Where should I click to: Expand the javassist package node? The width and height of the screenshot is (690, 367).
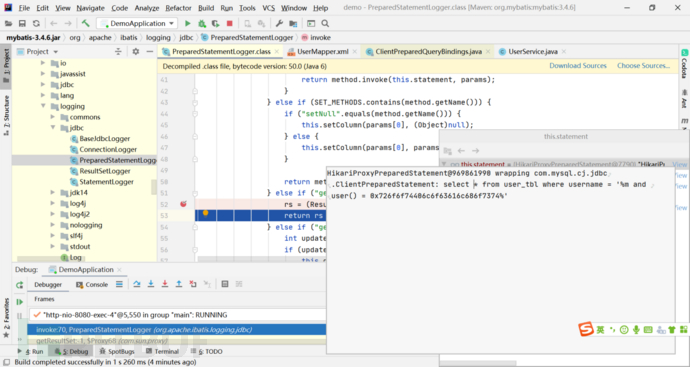pyautogui.click(x=43, y=74)
